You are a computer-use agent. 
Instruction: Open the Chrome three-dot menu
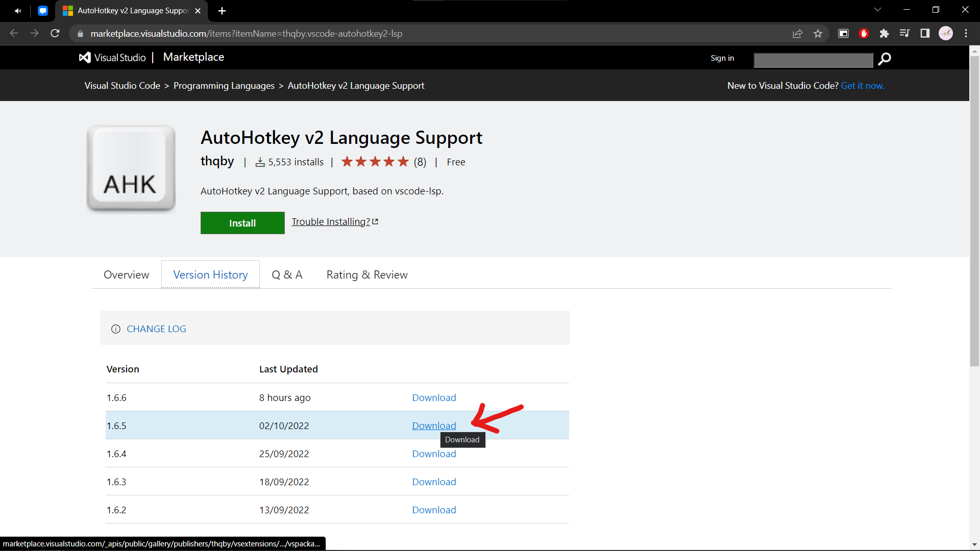tap(966, 33)
